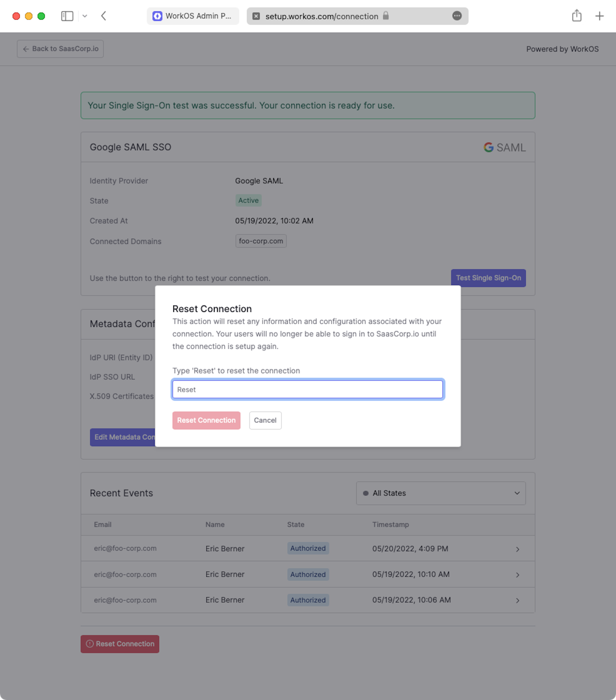Click the Google SAML logo icon
616x700 pixels.
(489, 147)
